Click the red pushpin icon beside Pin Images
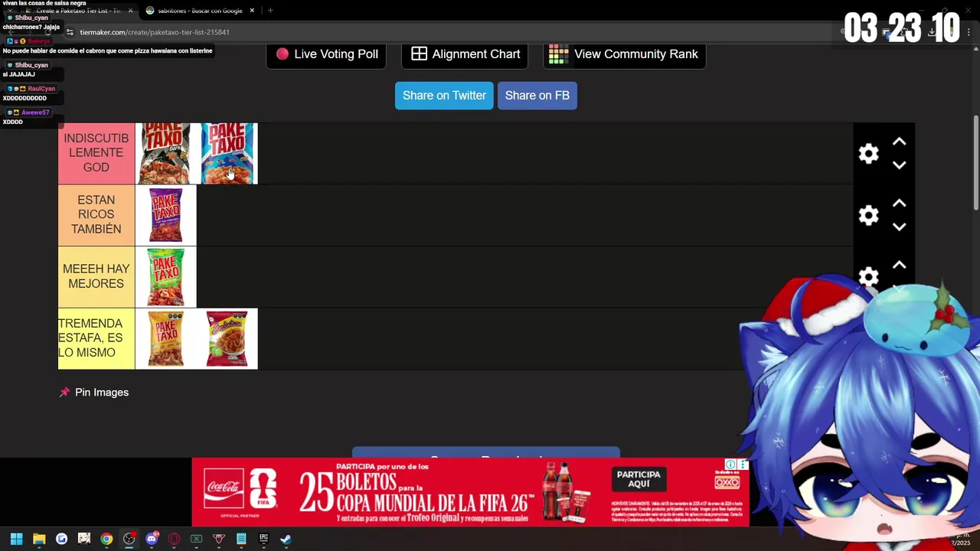The width and height of the screenshot is (980, 551). (x=64, y=393)
